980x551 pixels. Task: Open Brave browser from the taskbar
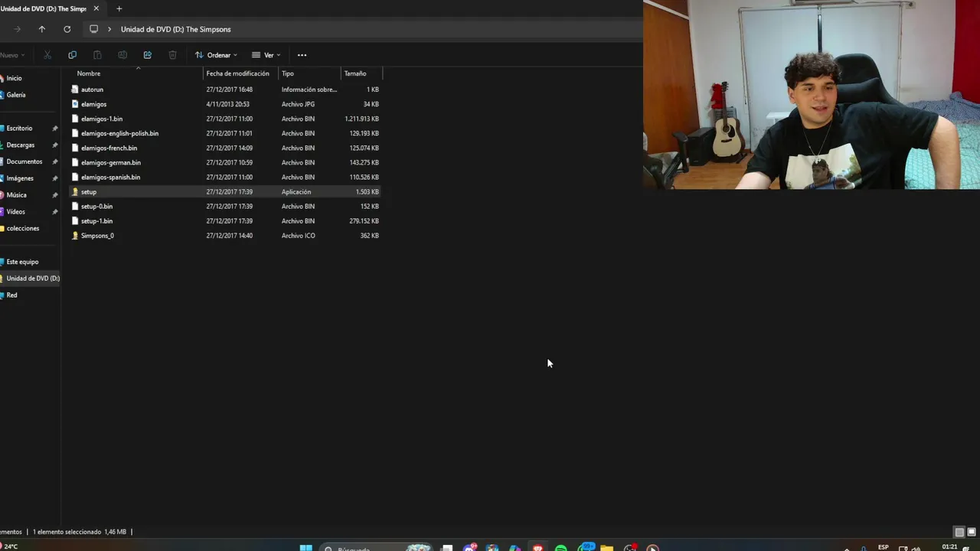[x=538, y=548]
